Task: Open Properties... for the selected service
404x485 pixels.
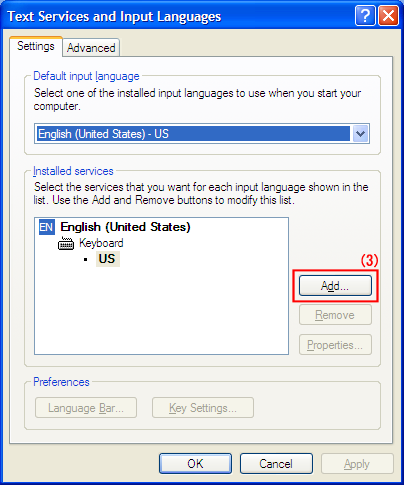Action: (x=335, y=345)
